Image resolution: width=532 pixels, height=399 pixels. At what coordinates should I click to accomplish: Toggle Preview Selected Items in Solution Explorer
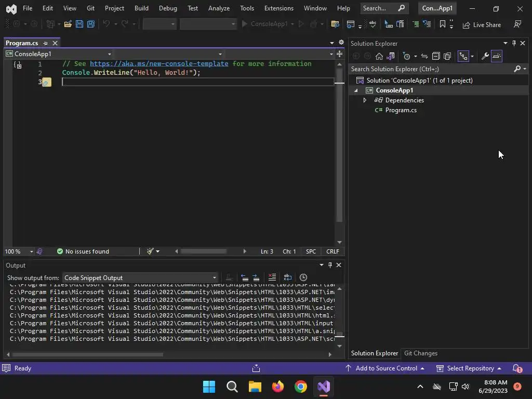pos(496,56)
